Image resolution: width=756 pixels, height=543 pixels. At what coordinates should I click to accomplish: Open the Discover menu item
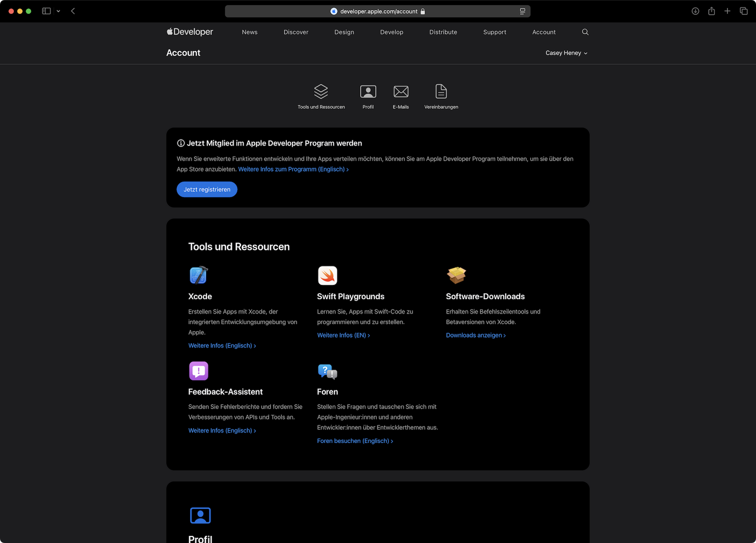[296, 32]
